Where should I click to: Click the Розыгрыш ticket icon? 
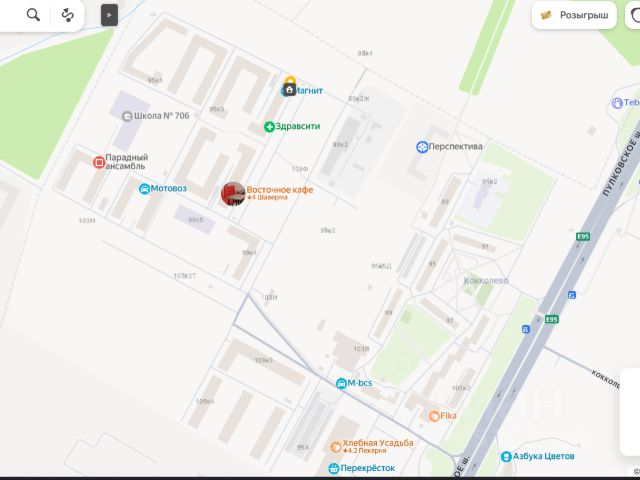click(x=546, y=15)
